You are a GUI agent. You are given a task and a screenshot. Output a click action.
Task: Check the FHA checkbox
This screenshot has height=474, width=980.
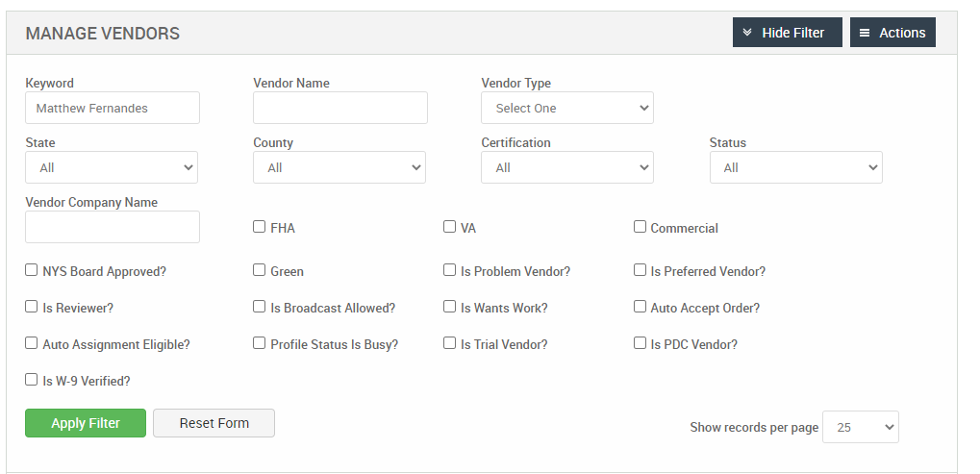[x=260, y=227]
